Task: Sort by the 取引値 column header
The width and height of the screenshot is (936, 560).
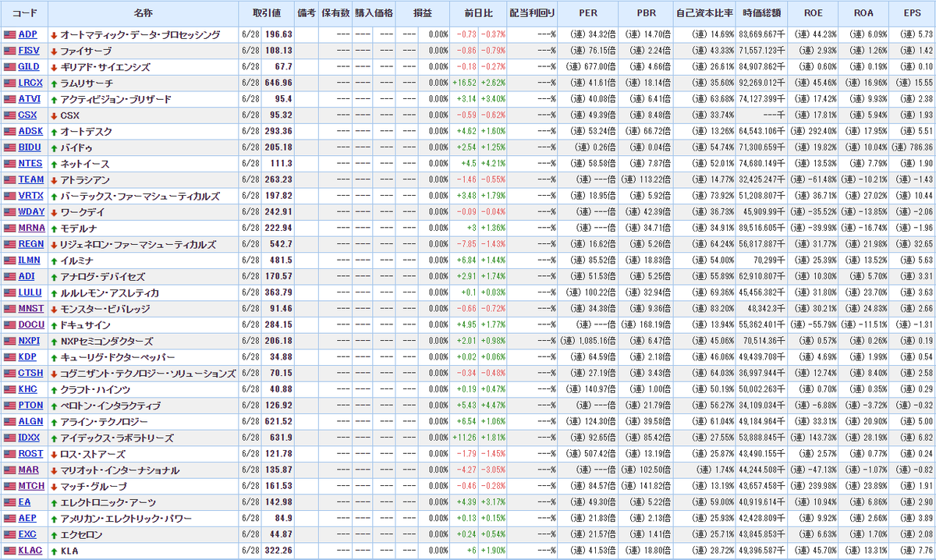Action: (267, 14)
